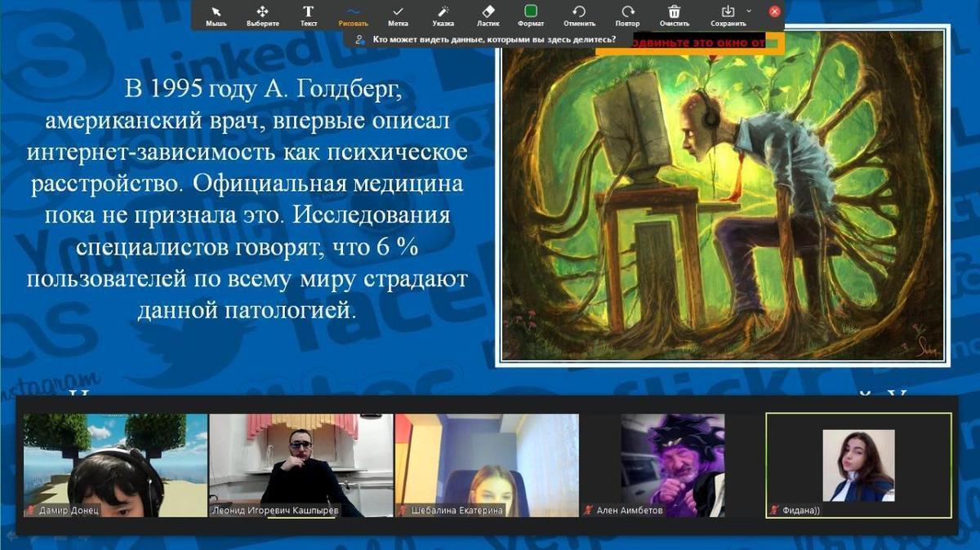
Task: Select Дамир Донец video thumbnail
Action: click(115, 464)
